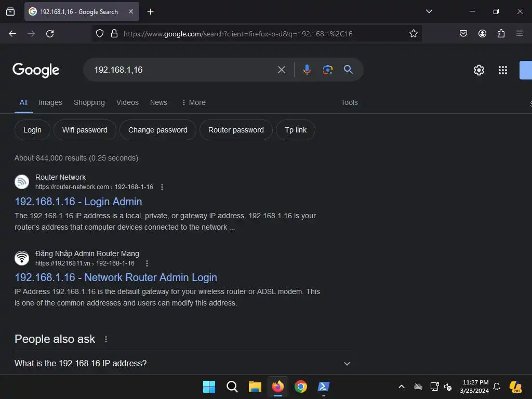Go forward one page

[31, 34]
